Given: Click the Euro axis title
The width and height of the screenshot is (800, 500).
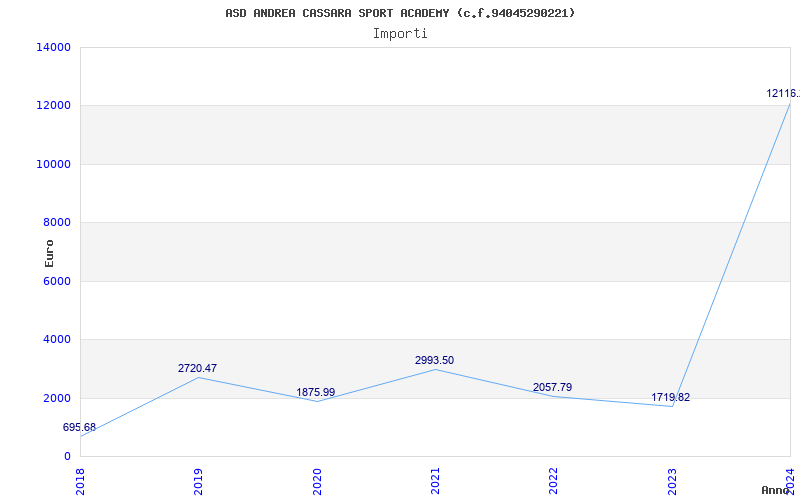Looking at the screenshot, I should [49, 254].
